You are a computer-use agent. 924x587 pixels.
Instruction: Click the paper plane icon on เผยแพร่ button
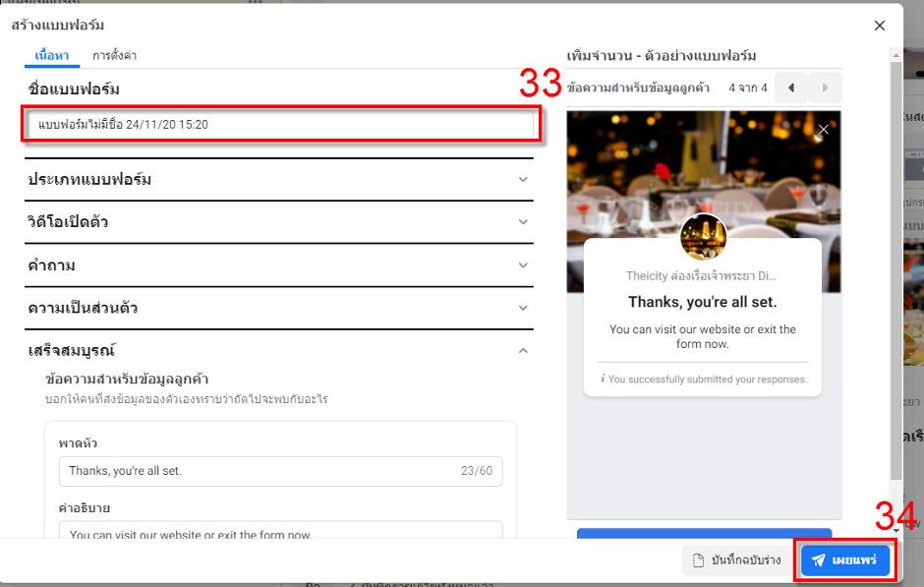point(821,559)
